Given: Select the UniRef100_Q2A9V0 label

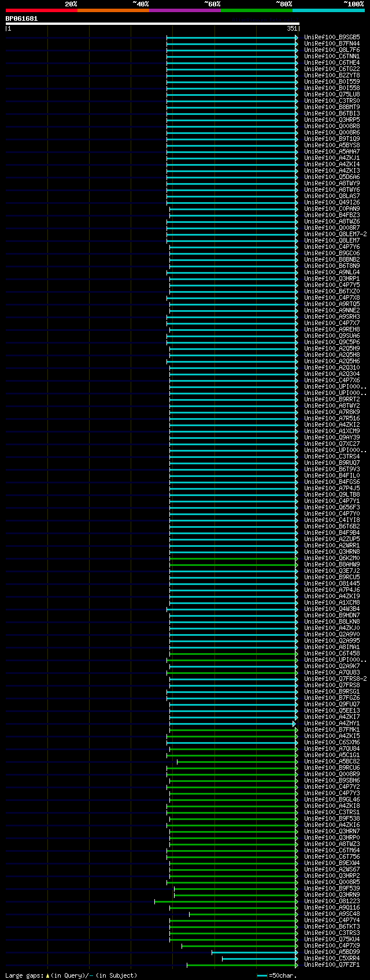Looking at the screenshot, I should point(332,635).
